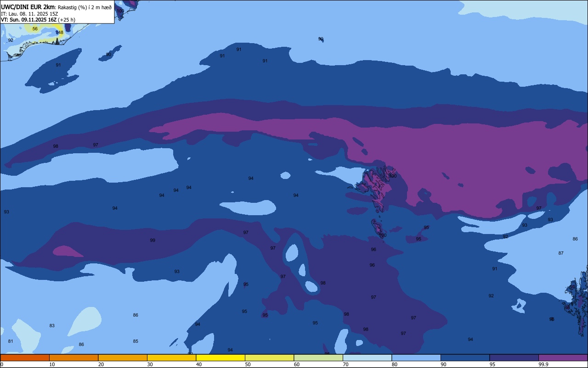588x368 pixels.
Task: Click the humidity value '48' on the map
Action: tap(61, 33)
